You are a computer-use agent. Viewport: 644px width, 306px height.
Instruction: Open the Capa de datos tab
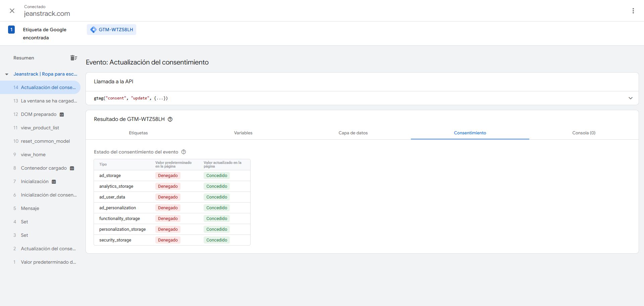353,133
